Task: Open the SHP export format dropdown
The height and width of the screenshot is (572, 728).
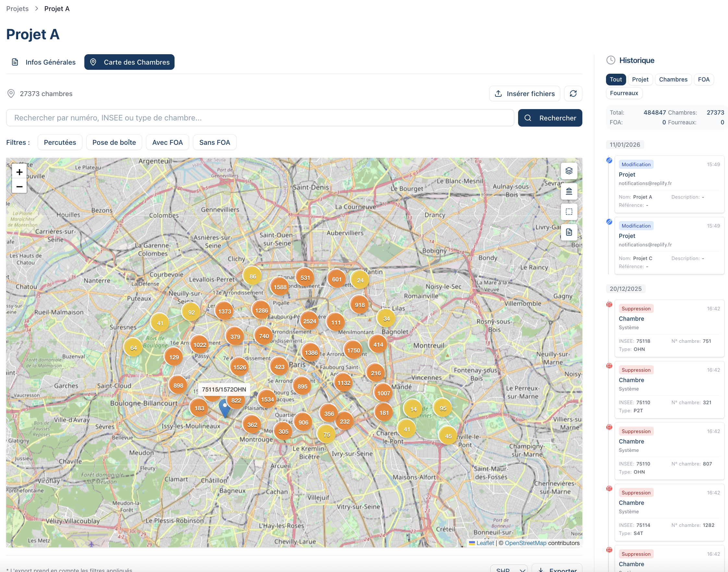Action: pyautogui.click(x=509, y=569)
